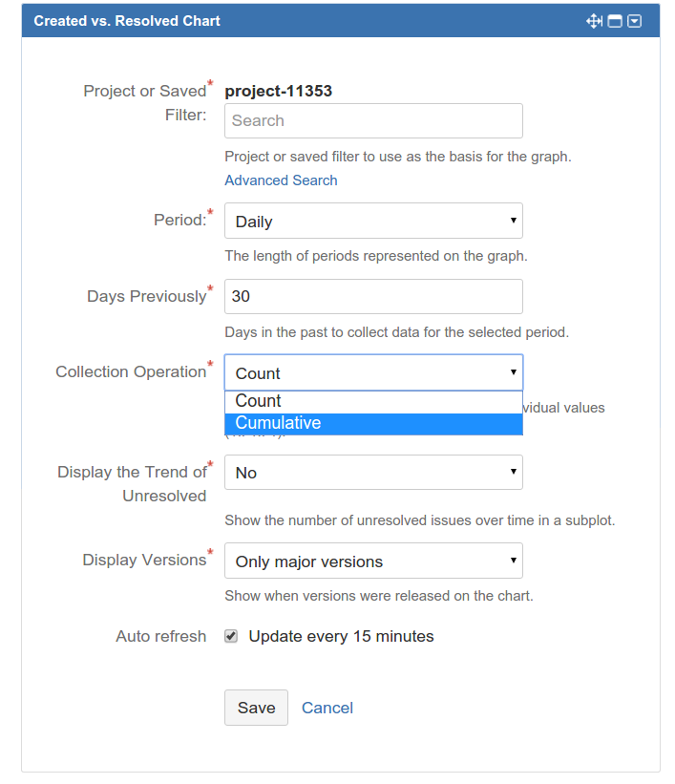Expand the Collection Operation combo box

click(372, 373)
